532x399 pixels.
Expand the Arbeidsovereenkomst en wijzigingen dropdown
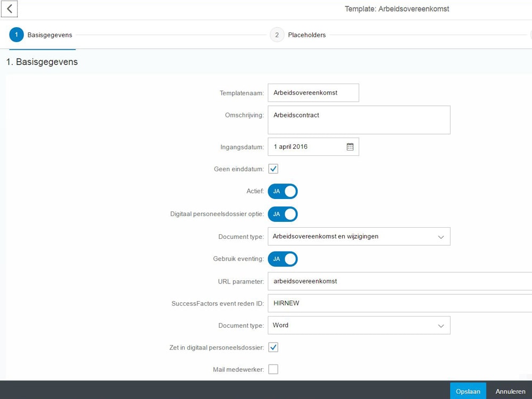tap(359, 237)
